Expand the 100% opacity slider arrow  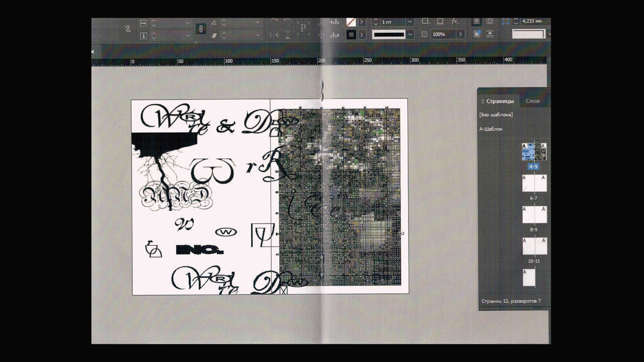(x=460, y=35)
